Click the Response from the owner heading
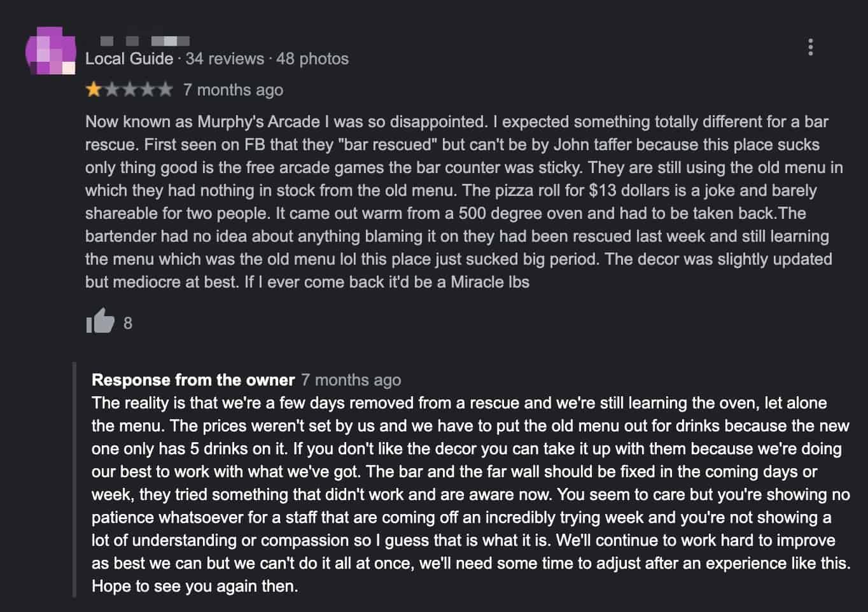 (x=193, y=380)
